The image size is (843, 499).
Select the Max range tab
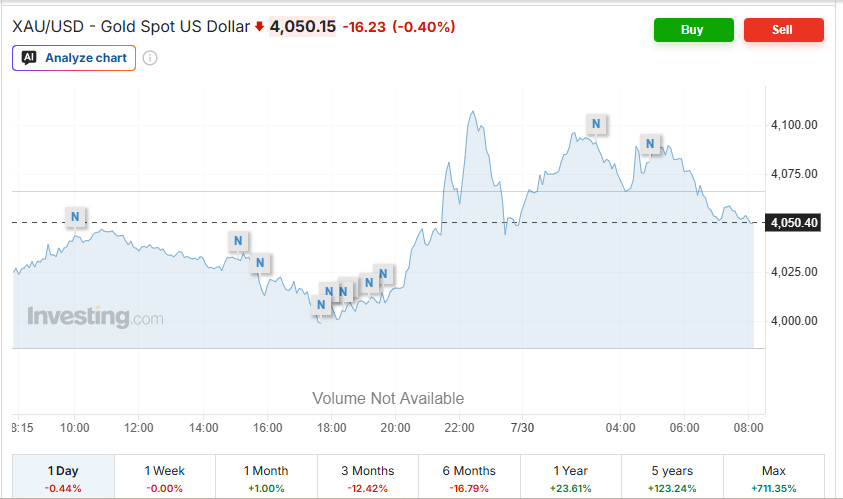(774, 477)
